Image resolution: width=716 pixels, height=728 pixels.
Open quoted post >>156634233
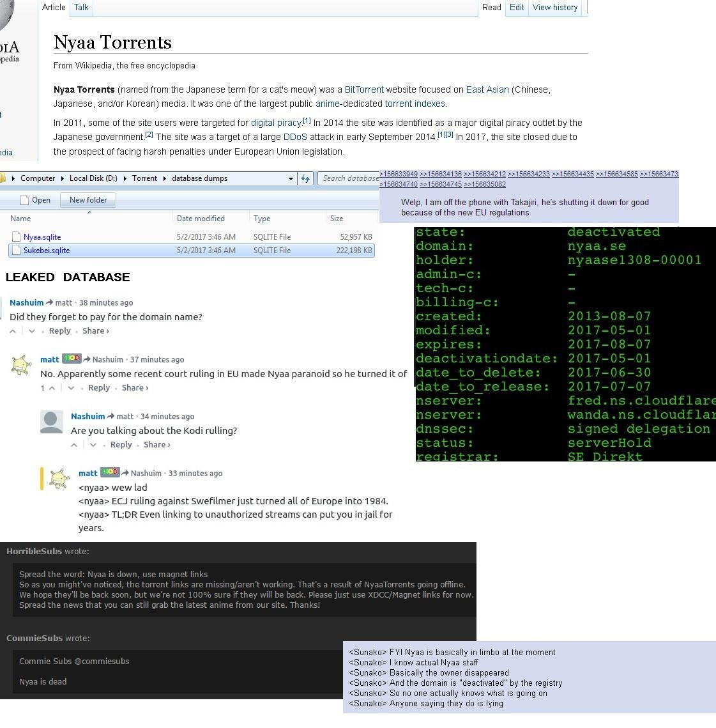click(529, 174)
